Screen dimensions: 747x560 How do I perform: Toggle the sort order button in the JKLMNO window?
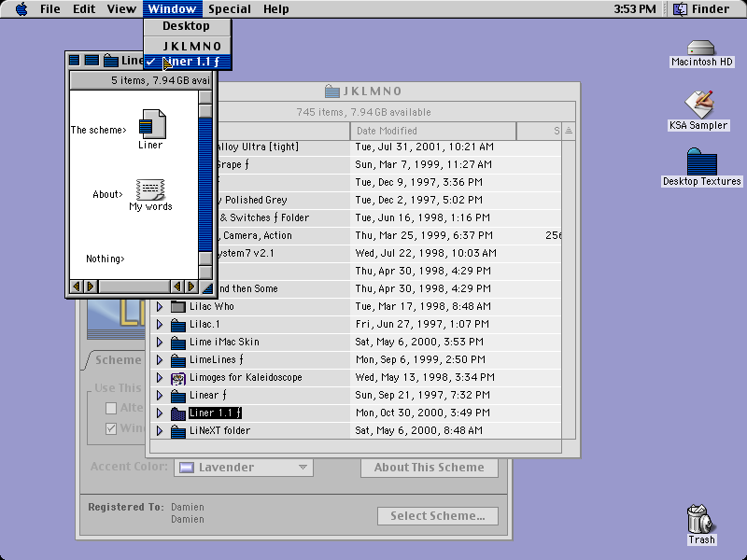[x=569, y=131]
